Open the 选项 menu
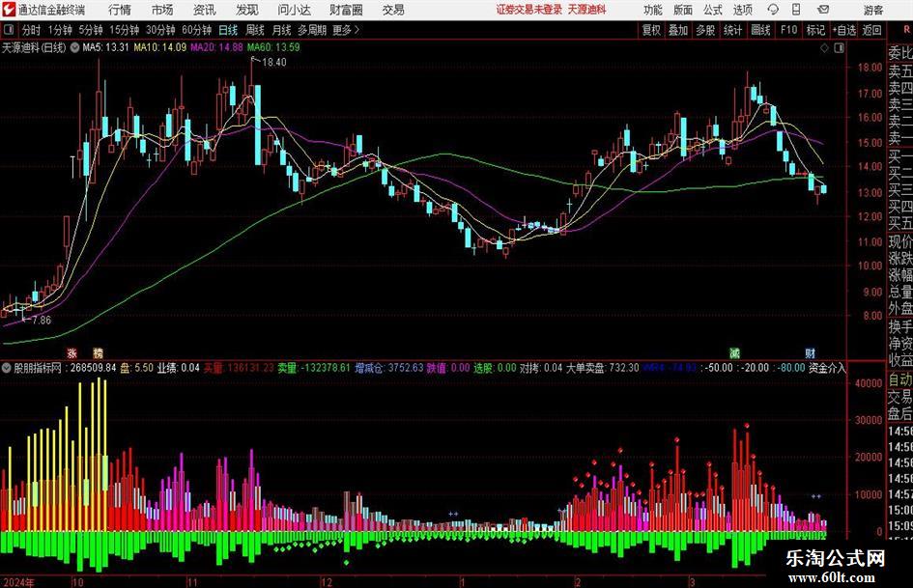This screenshot has height=588, width=913. click(x=742, y=10)
